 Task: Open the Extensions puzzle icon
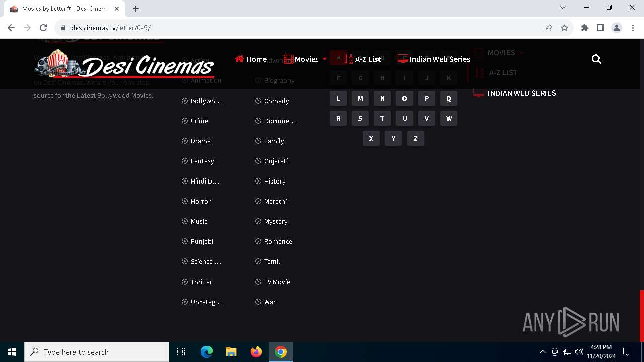pyautogui.click(x=585, y=28)
